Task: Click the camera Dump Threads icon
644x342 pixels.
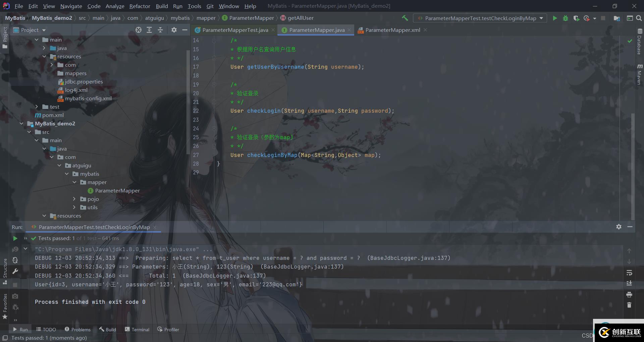Action: [15, 296]
